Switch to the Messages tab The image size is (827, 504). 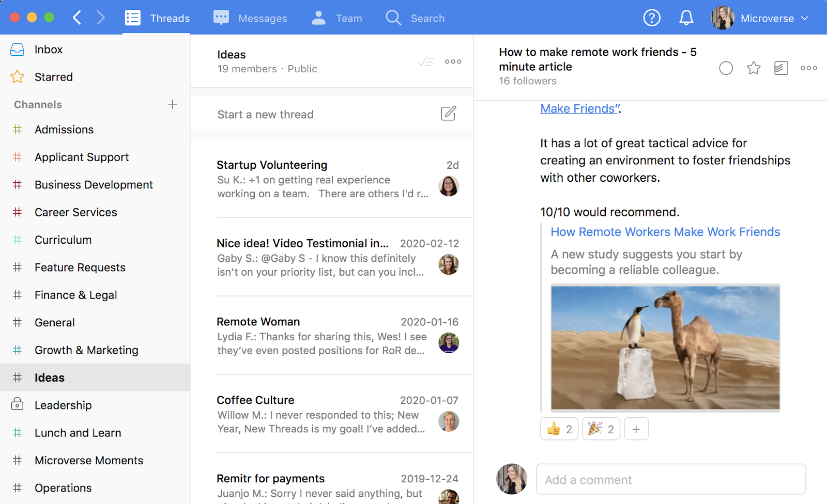coord(250,18)
